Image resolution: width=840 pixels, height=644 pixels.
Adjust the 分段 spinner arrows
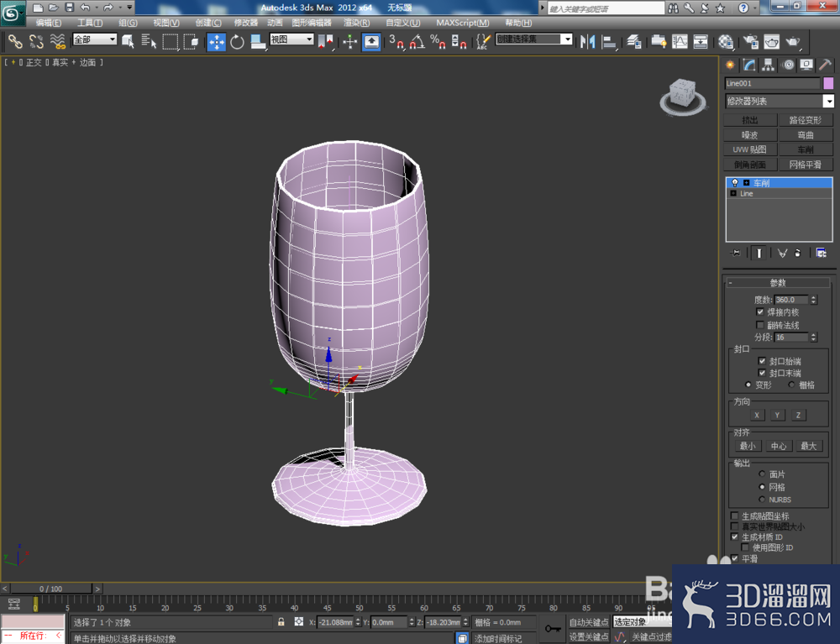point(813,338)
